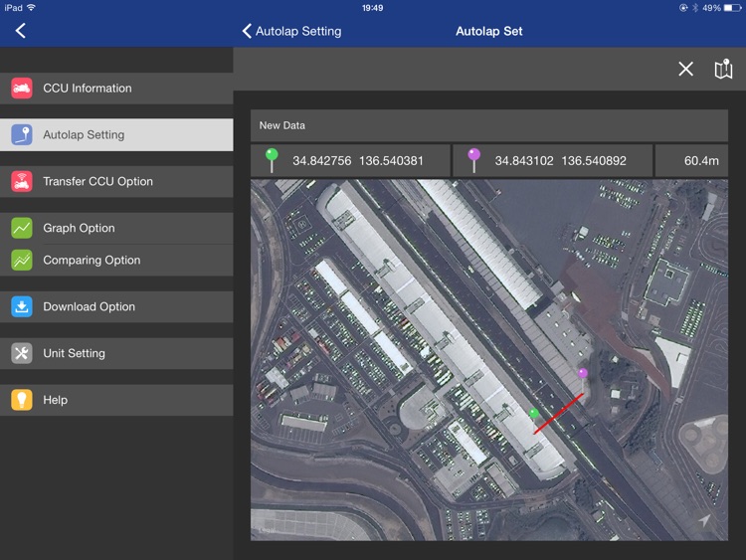The image size is (746, 560).
Task: Tap the location arrow on the map
Action: 704,519
